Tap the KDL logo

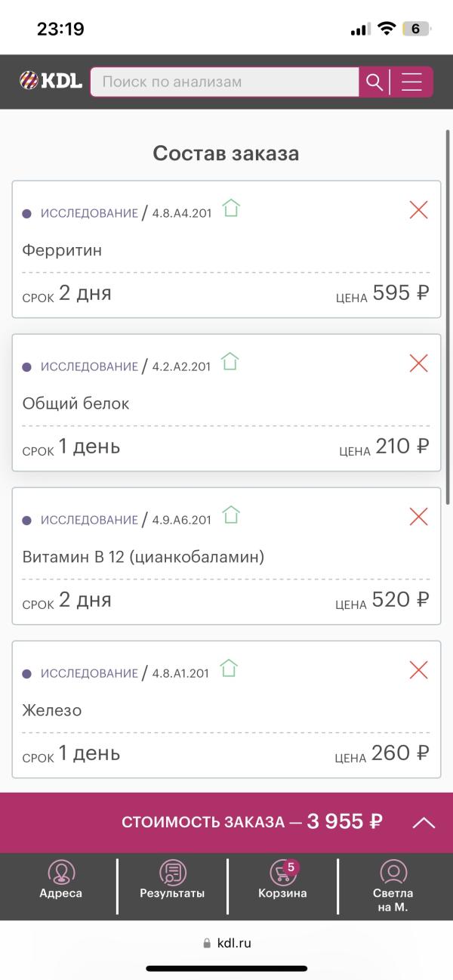coord(51,80)
